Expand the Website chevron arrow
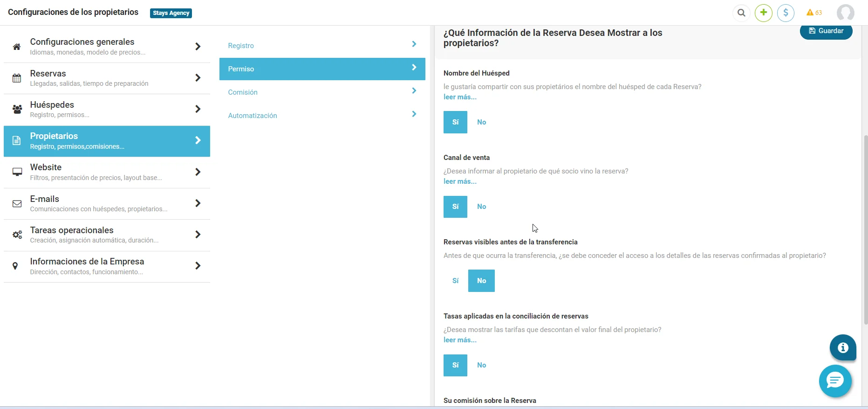The image size is (868, 409). point(198,172)
